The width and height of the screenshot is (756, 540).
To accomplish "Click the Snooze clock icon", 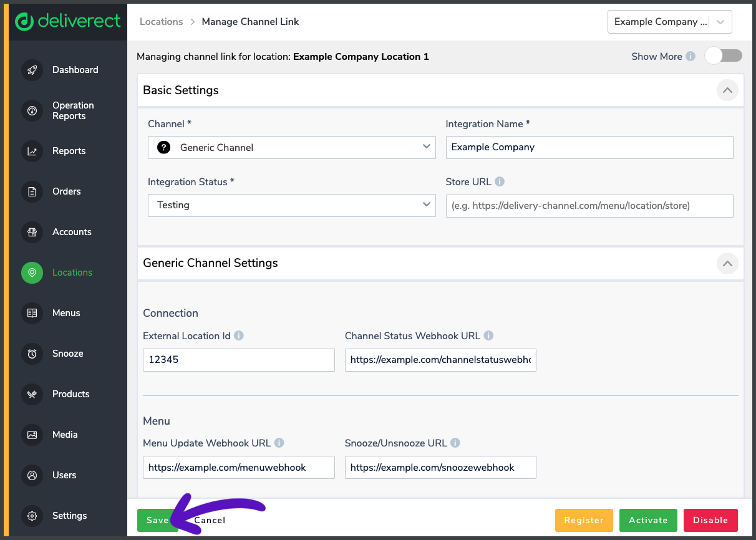I will tap(32, 354).
